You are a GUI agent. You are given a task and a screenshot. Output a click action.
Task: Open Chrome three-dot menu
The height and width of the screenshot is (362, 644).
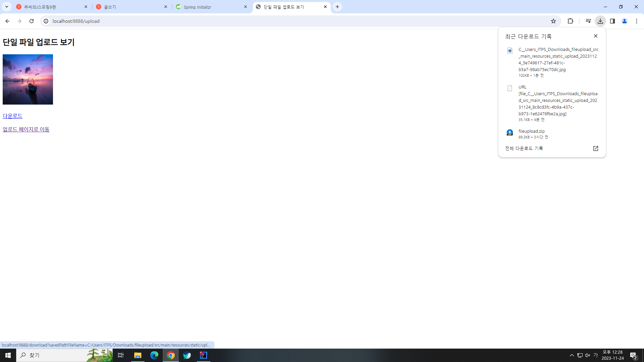tap(637, 21)
